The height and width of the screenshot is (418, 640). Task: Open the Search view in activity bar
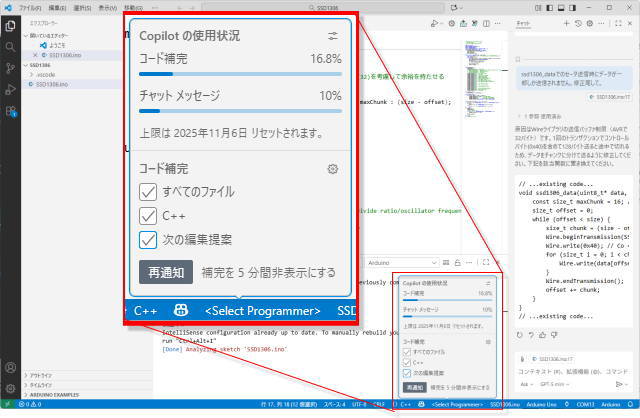pyautogui.click(x=11, y=47)
